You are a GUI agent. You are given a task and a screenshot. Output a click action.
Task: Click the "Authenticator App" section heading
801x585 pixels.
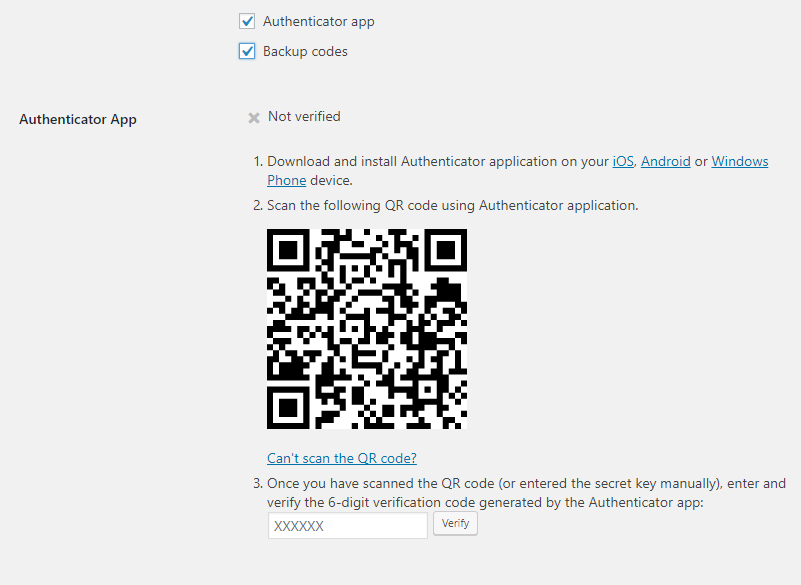pyautogui.click(x=78, y=120)
